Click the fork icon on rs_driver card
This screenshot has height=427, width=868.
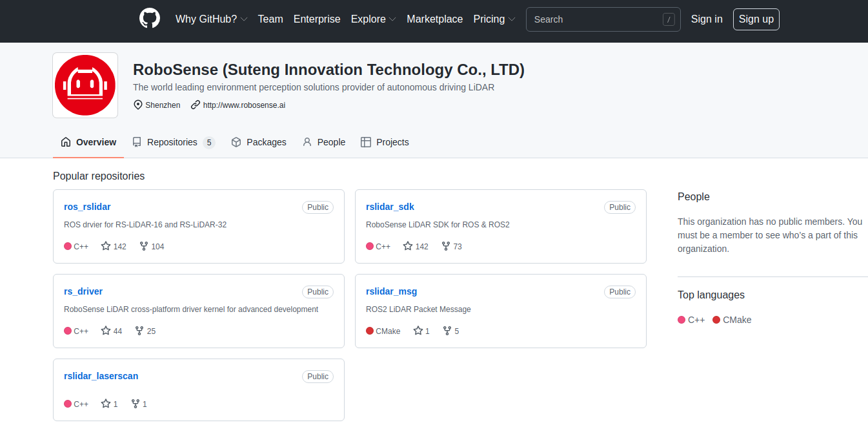[x=139, y=331]
